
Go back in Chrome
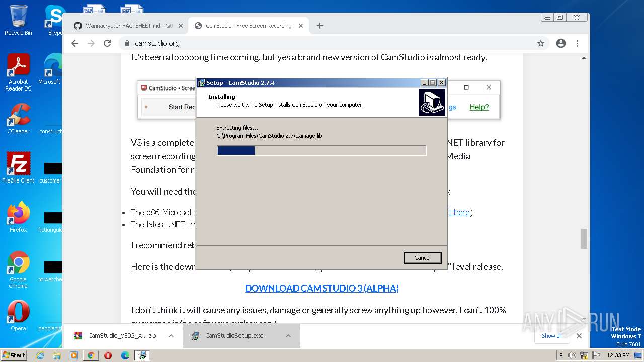[x=75, y=43]
